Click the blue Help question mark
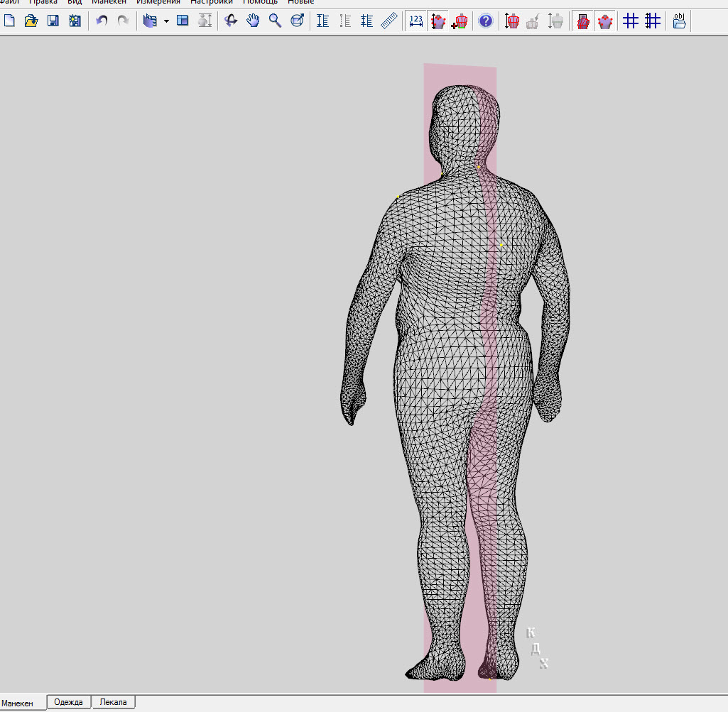Image resolution: width=728 pixels, height=712 pixels. (486, 21)
